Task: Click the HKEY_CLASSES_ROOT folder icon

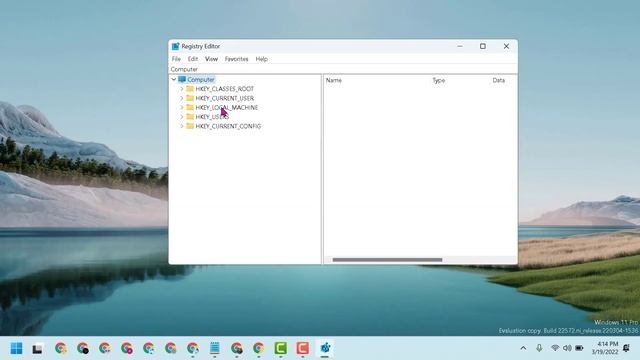Action: [x=190, y=89]
